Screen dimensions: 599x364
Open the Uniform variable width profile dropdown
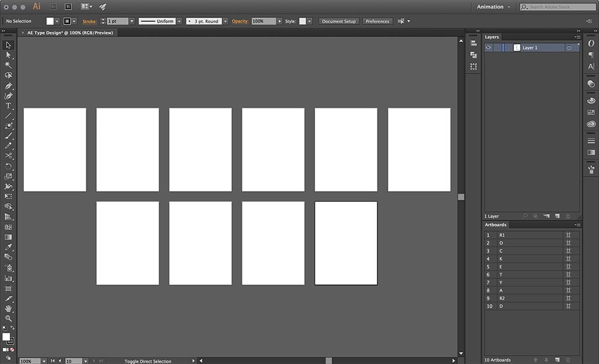click(x=179, y=21)
